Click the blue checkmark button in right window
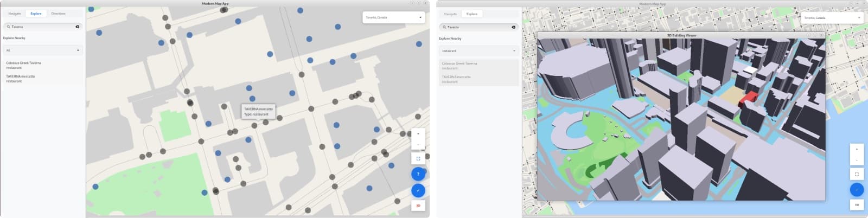 (x=857, y=190)
